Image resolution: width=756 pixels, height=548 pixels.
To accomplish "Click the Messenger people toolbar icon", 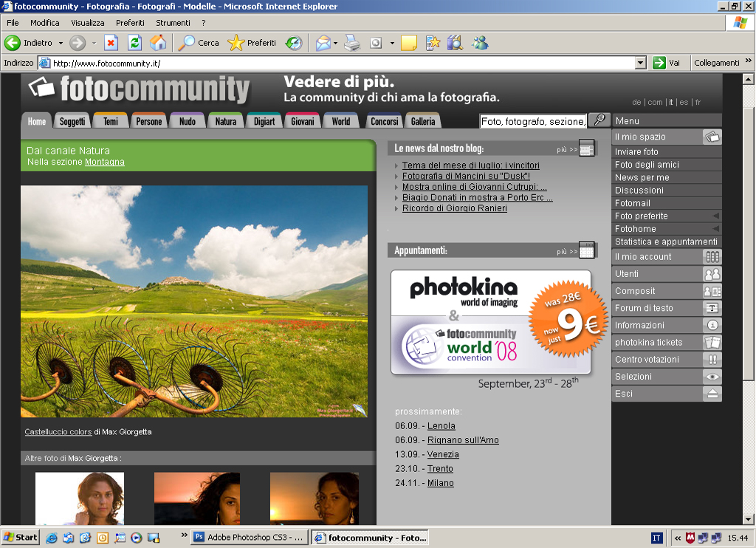I will [x=480, y=43].
